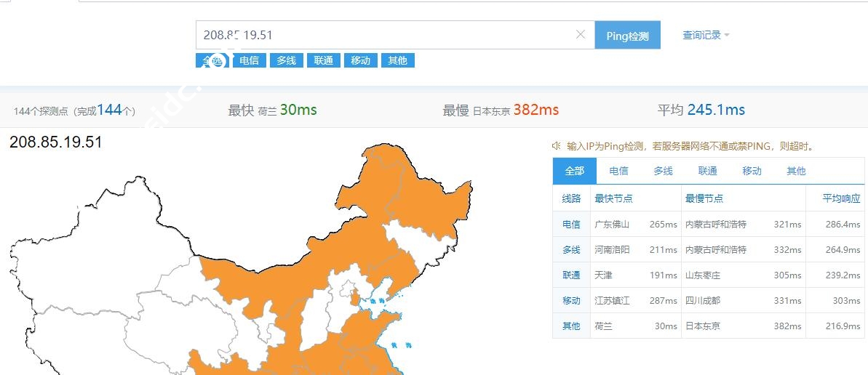This screenshot has height=375, width=868.
Task: Focus the IP address input field
Action: (x=394, y=35)
